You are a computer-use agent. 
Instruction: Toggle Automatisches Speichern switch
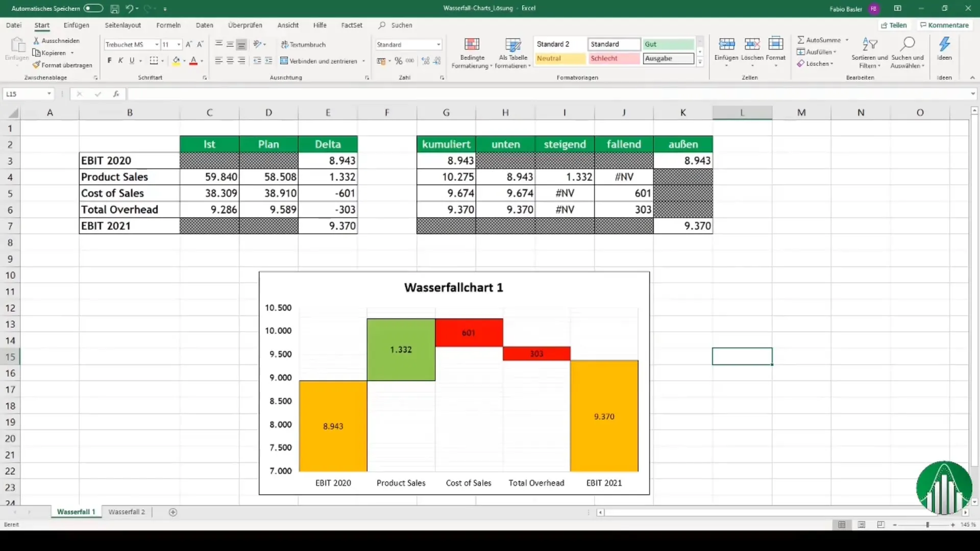pyautogui.click(x=93, y=8)
